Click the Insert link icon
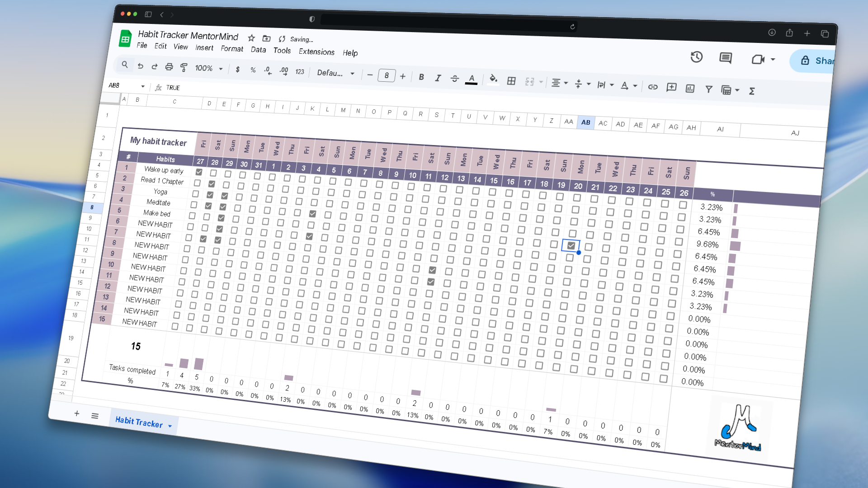868x488 pixels. pos(653,86)
